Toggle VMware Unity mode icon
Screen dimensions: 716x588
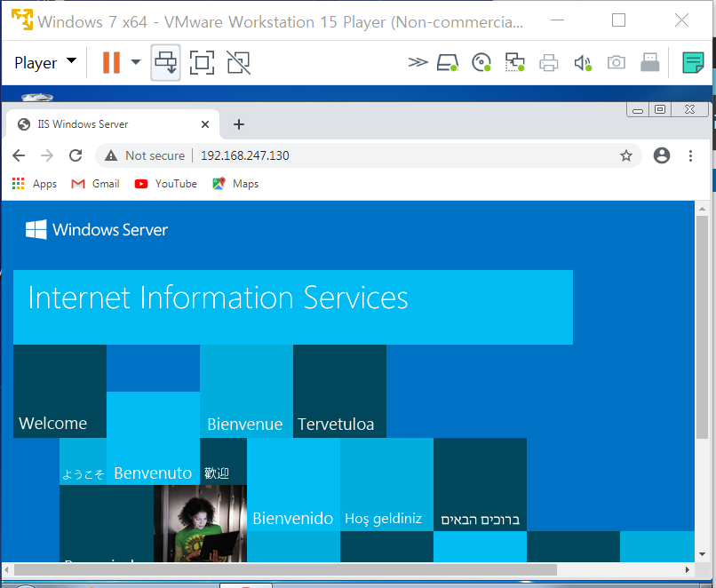[239, 62]
